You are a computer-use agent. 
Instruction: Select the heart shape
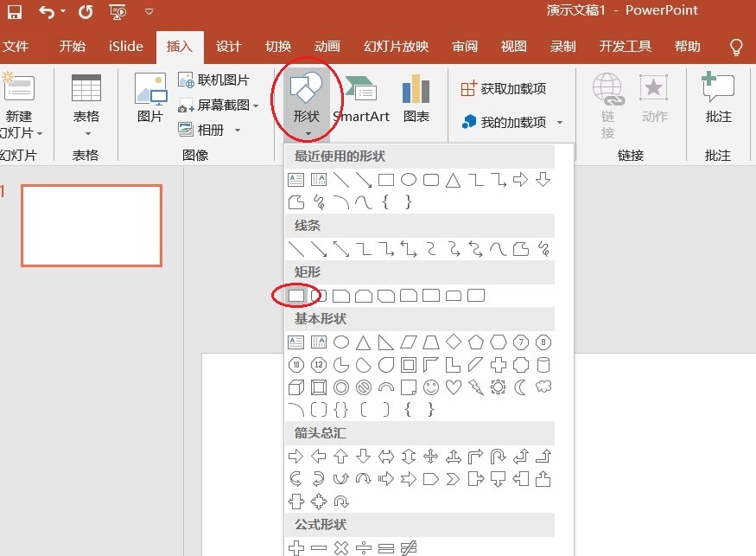coord(454,387)
